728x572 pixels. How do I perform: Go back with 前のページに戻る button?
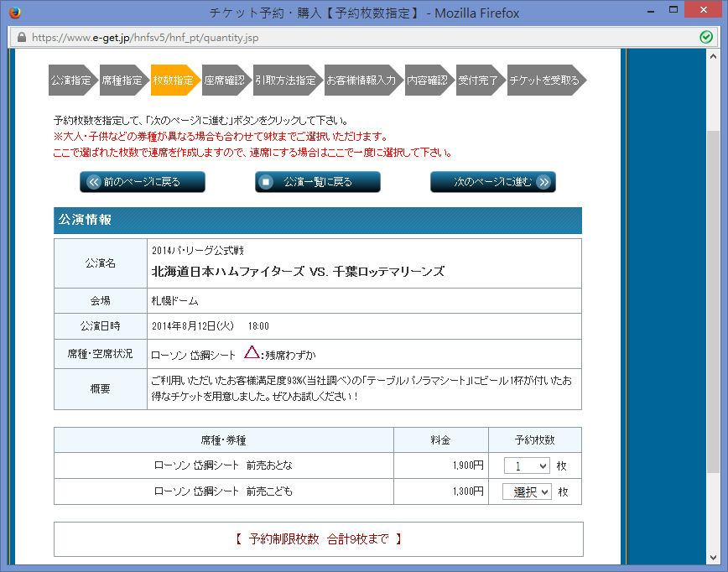[143, 182]
